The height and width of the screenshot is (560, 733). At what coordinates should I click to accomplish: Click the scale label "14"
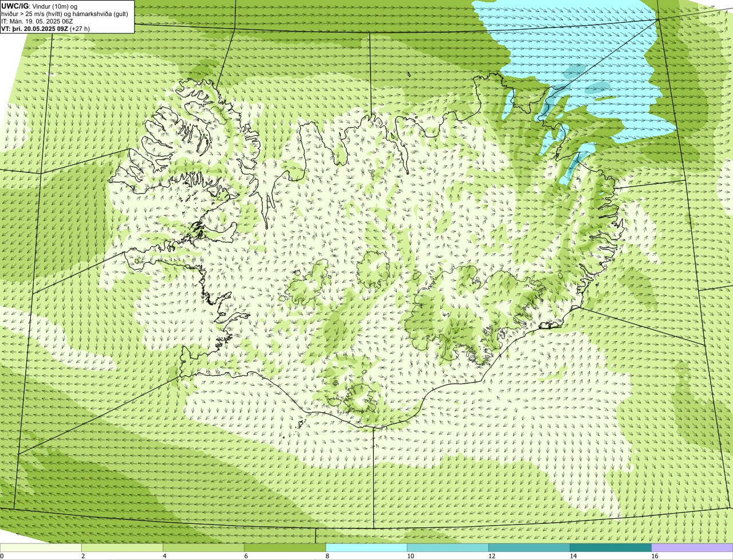573,556
